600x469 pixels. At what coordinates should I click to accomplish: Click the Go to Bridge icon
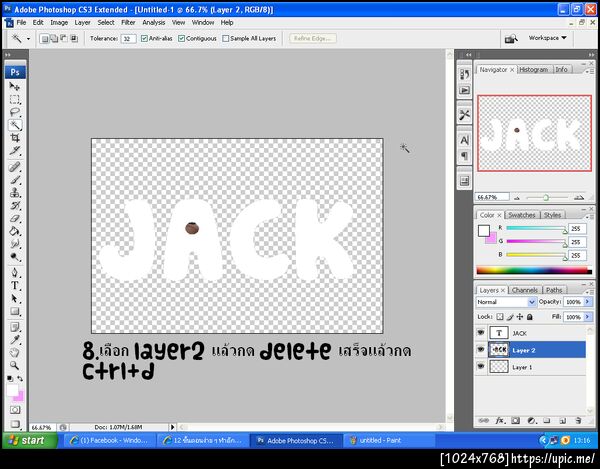(x=511, y=39)
